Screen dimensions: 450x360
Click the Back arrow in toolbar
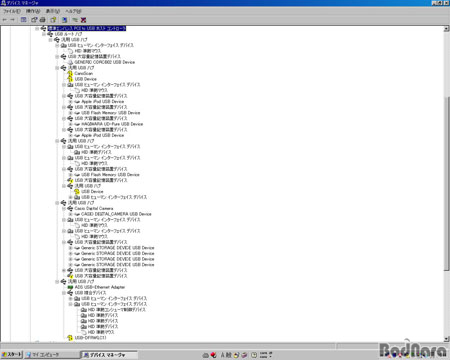click(4, 20)
